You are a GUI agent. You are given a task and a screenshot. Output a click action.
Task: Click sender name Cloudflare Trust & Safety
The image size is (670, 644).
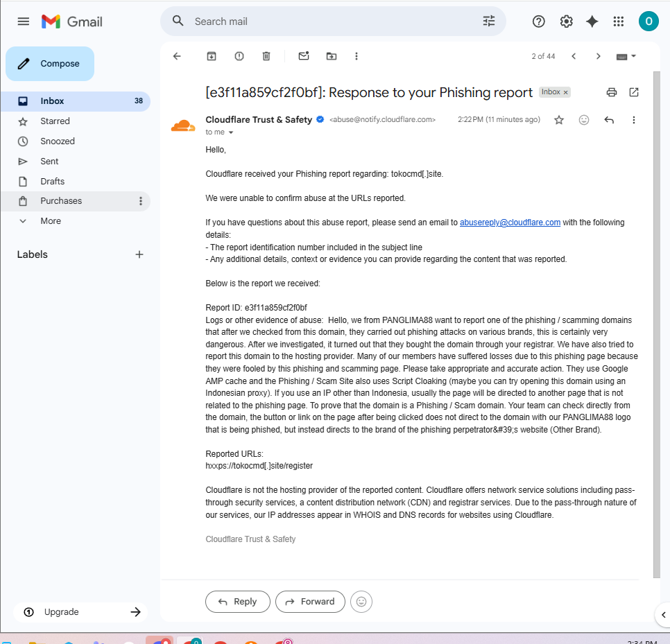click(x=259, y=119)
